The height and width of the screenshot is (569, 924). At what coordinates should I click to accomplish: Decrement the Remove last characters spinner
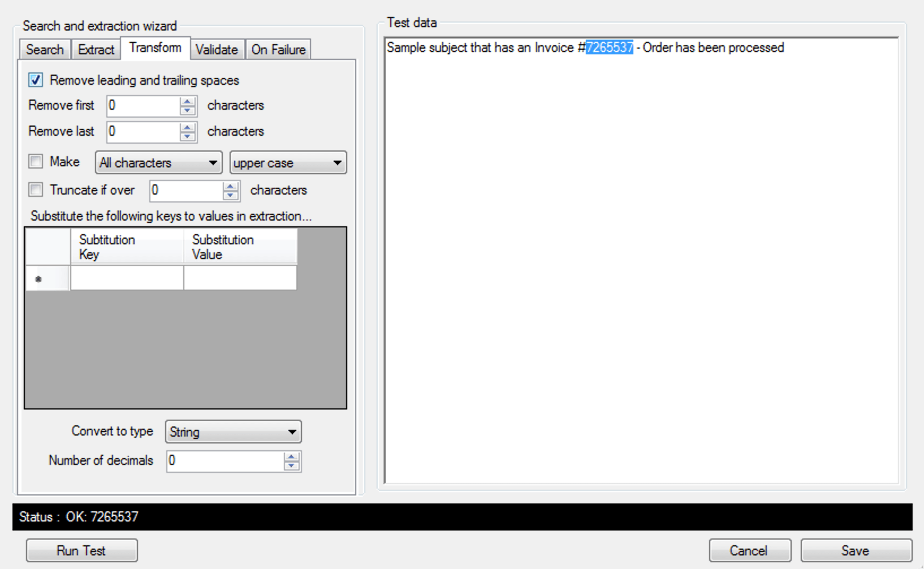point(187,136)
